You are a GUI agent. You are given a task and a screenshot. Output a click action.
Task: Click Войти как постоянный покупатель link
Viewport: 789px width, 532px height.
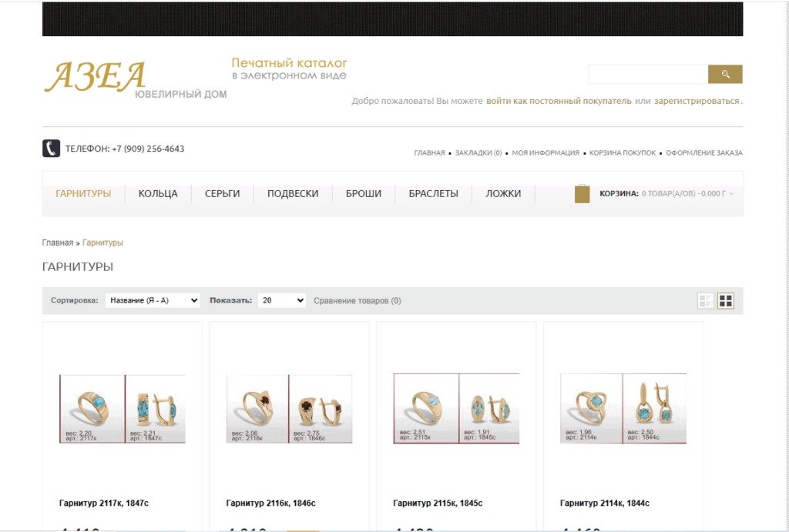[559, 101]
